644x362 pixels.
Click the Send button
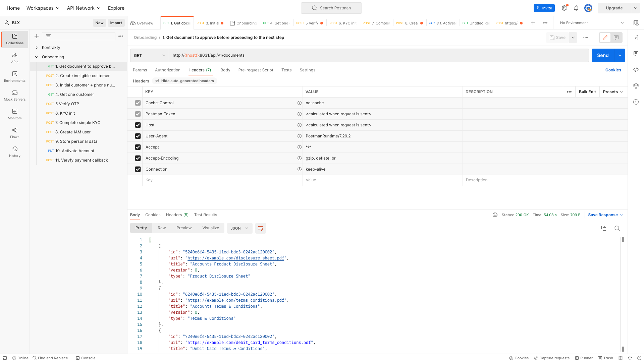602,55
